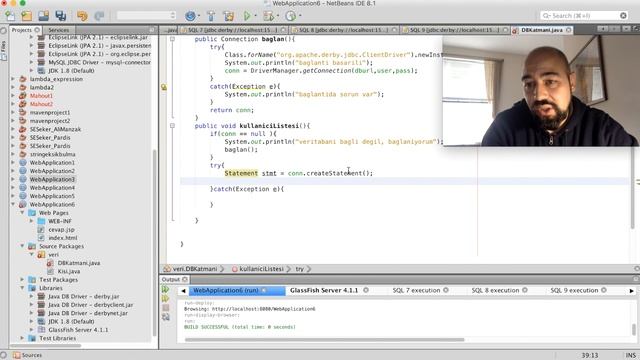Collapse the kullaniciListesi method code fold

[x=172, y=126]
